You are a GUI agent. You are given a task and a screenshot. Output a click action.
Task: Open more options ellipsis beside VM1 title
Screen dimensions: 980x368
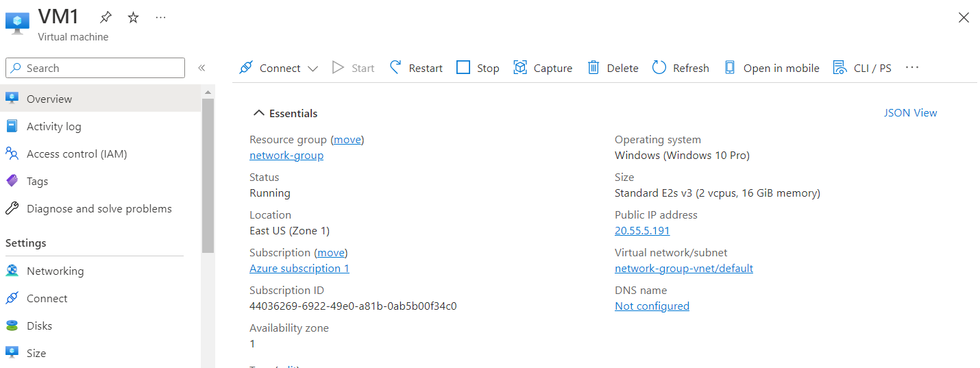160,18
